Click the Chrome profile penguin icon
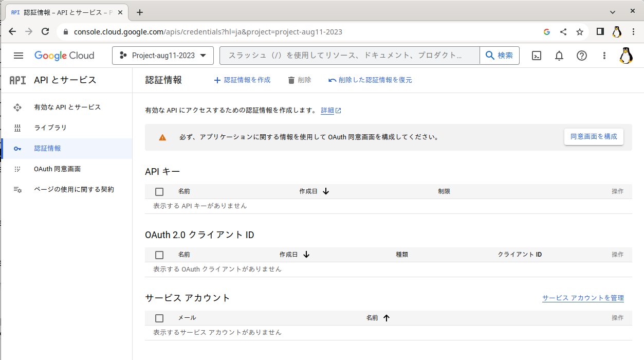This screenshot has width=644, height=360. click(x=617, y=32)
